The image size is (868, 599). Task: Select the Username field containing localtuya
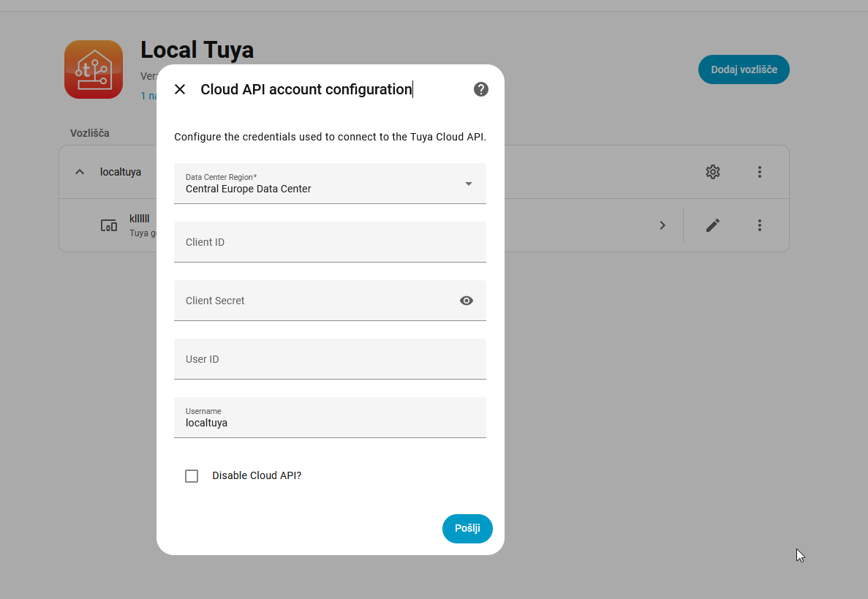pyautogui.click(x=330, y=418)
